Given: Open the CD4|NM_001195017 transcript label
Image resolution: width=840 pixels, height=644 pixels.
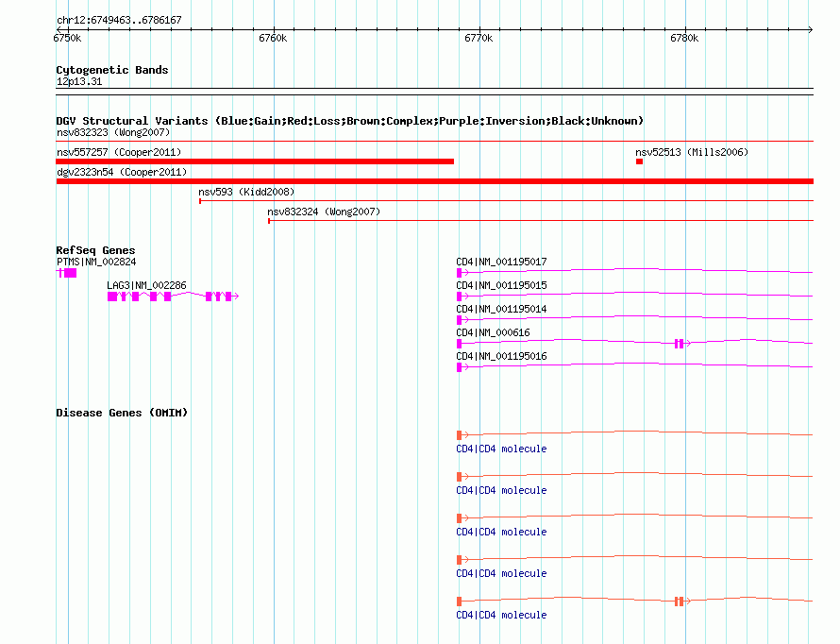Looking at the screenshot, I should [501, 262].
